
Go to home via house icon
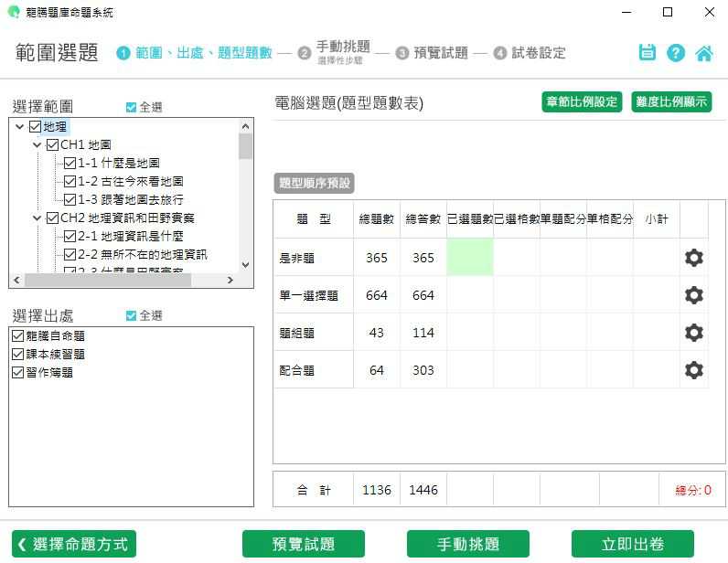(x=704, y=52)
